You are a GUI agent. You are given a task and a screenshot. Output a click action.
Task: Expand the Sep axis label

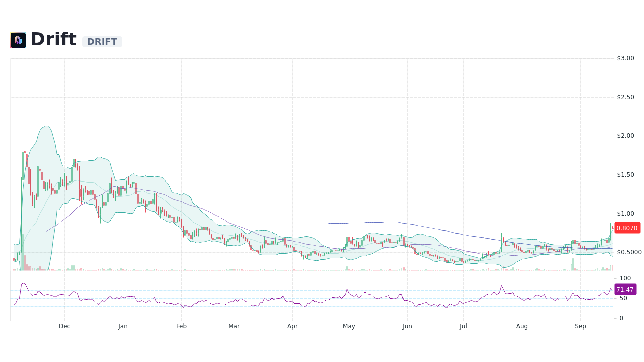click(580, 326)
